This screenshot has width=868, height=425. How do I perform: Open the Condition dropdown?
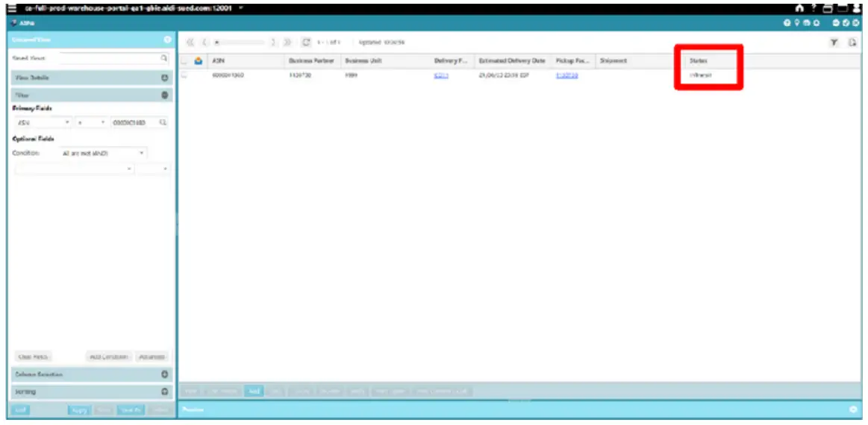[103, 154]
